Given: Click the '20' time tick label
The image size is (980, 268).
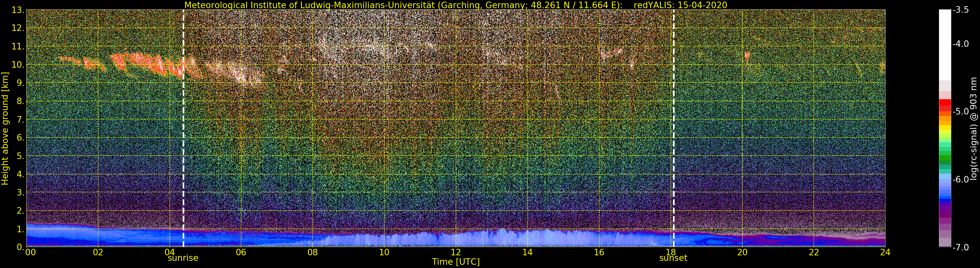Looking at the screenshot, I should tap(742, 252).
